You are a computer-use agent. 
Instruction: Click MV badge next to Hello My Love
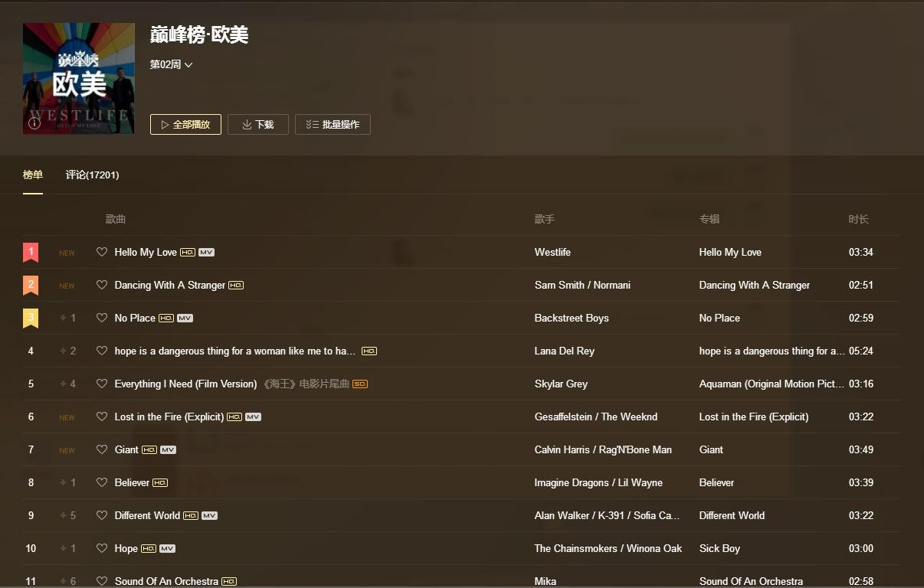click(x=206, y=253)
